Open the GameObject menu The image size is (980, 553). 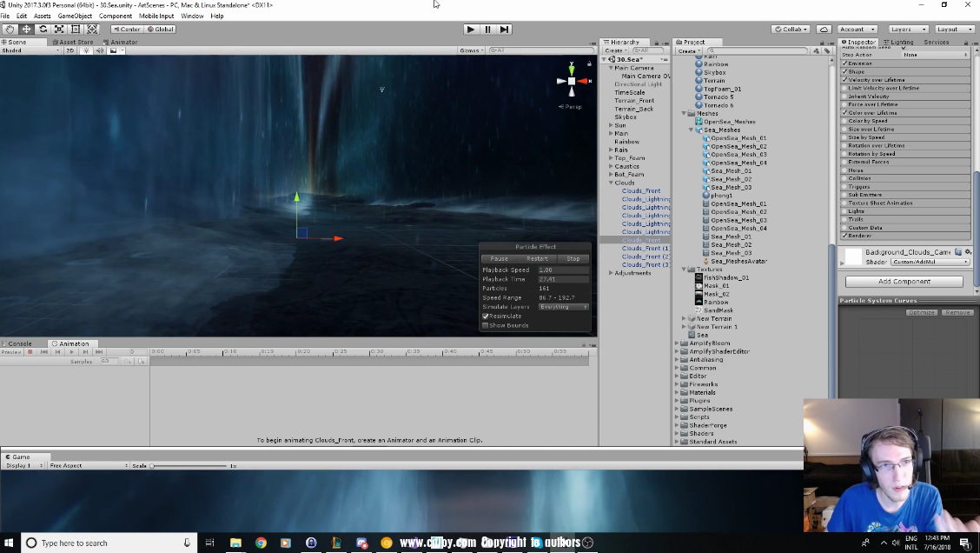click(75, 16)
